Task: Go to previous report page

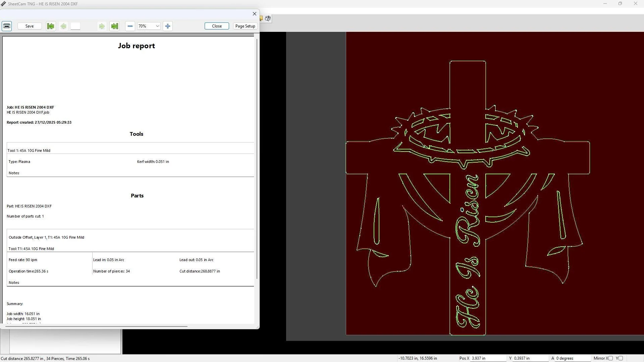Action: pyautogui.click(x=63, y=26)
